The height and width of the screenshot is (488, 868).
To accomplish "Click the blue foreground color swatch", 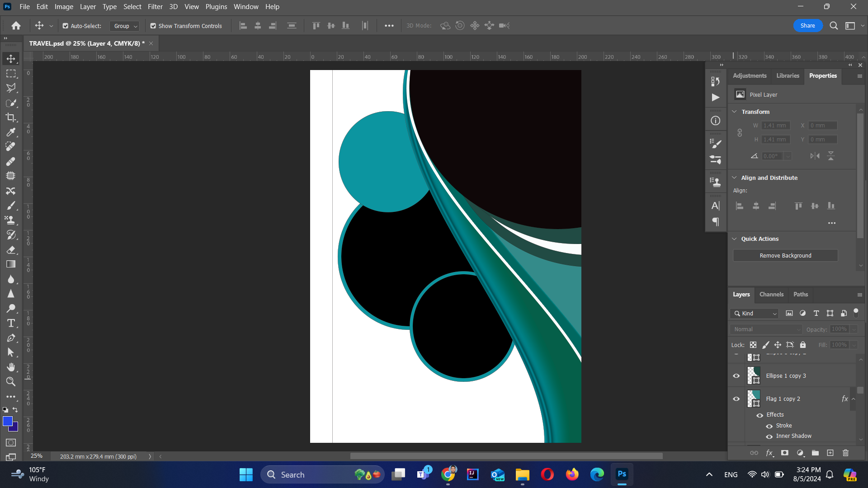I will click(x=7, y=421).
